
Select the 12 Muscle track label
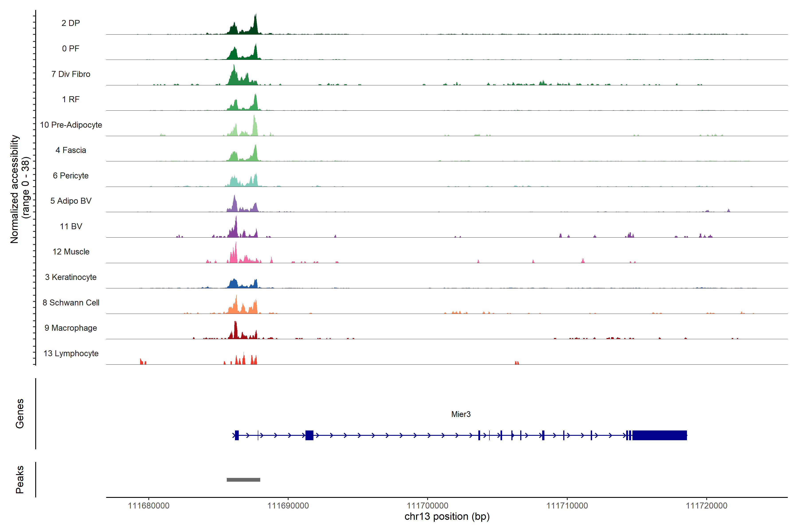[70, 252]
